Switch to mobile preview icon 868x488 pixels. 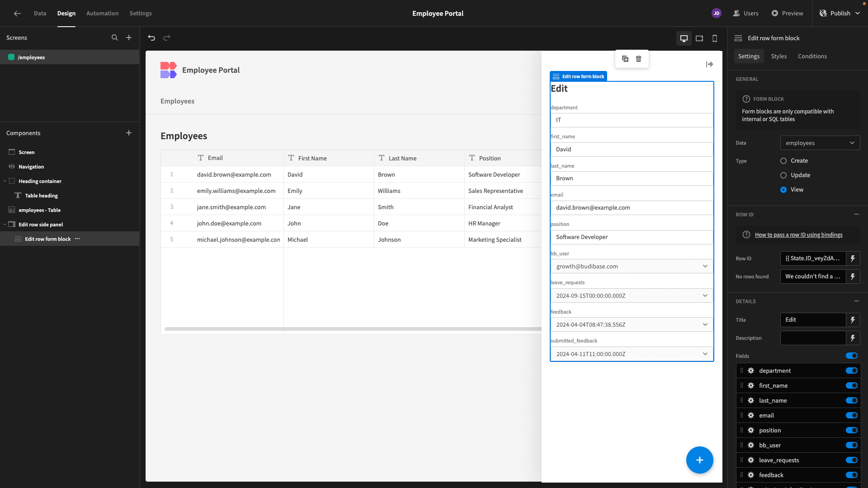[715, 38]
